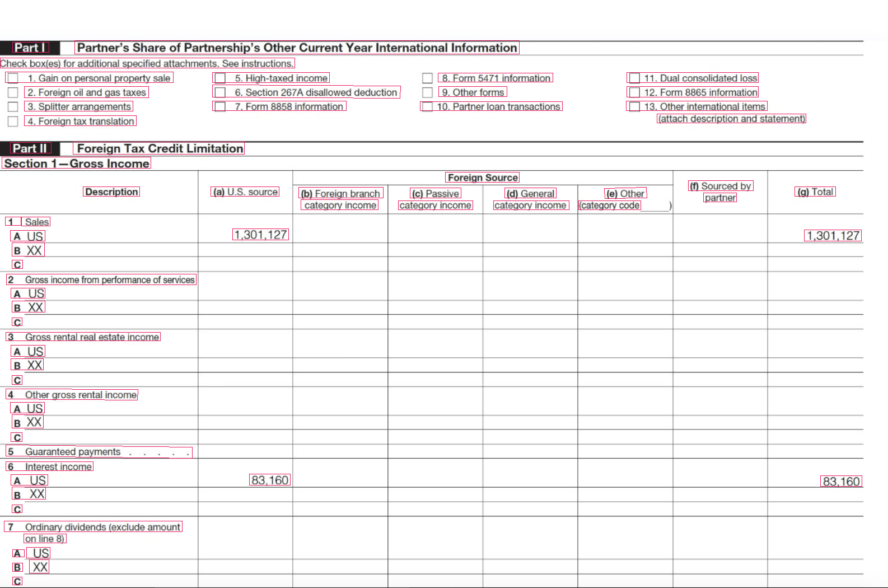Viewport: 888px width, 588px height.
Task: Select the Interest income total value 83,160
Action: click(842, 482)
